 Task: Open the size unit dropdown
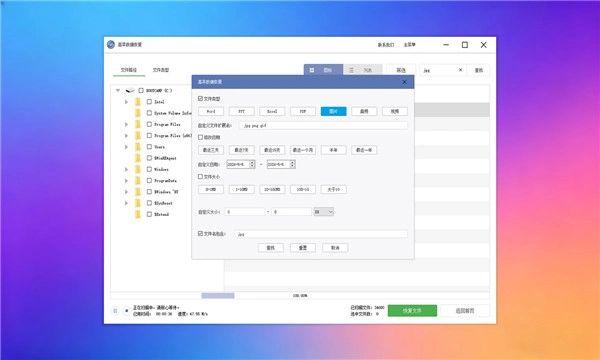(x=323, y=212)
